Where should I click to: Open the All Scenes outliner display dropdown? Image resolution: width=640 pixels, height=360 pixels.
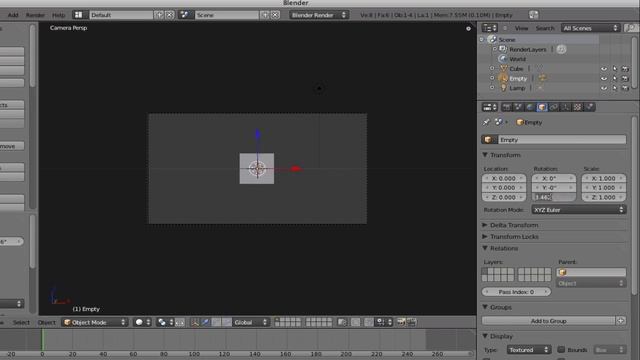point(590,28)
